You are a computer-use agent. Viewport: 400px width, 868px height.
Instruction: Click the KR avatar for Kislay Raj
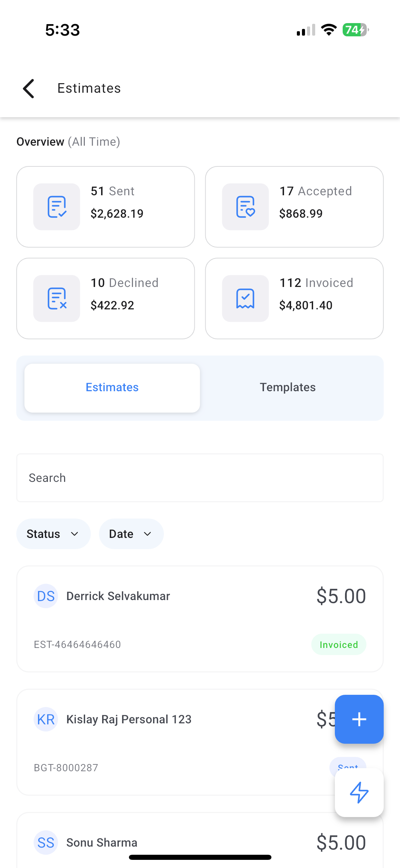(x=46, y=719)
